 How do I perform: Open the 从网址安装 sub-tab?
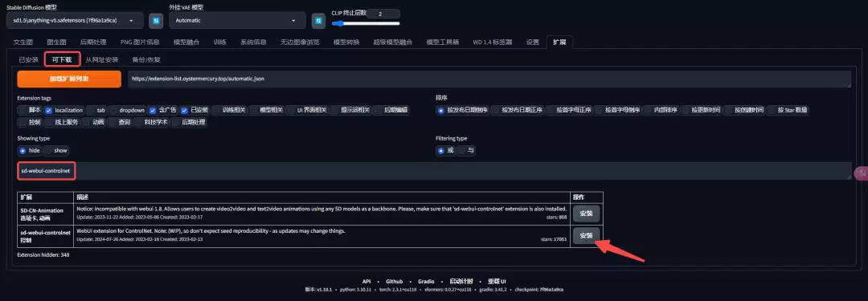pyautogui.click(x=102, y=59)
